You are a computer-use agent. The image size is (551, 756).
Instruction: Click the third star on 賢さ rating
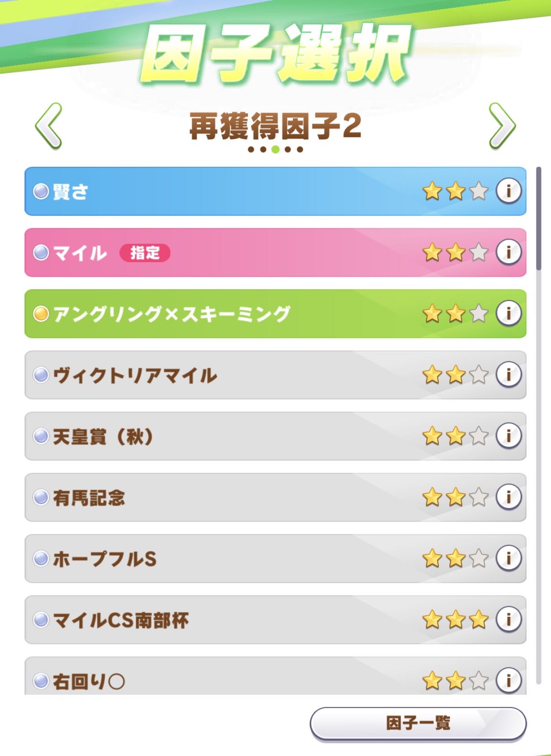click(x=478, y=191)
